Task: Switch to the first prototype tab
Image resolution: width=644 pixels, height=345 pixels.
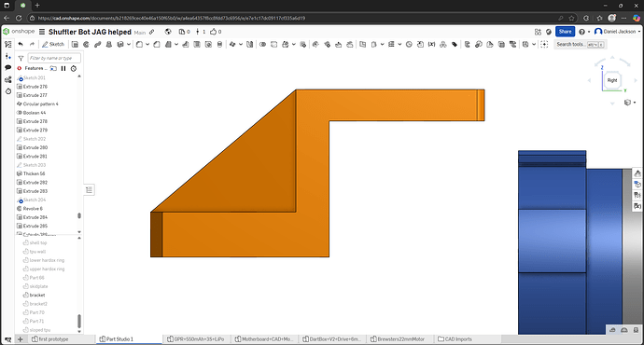Action: coord(50,339)
